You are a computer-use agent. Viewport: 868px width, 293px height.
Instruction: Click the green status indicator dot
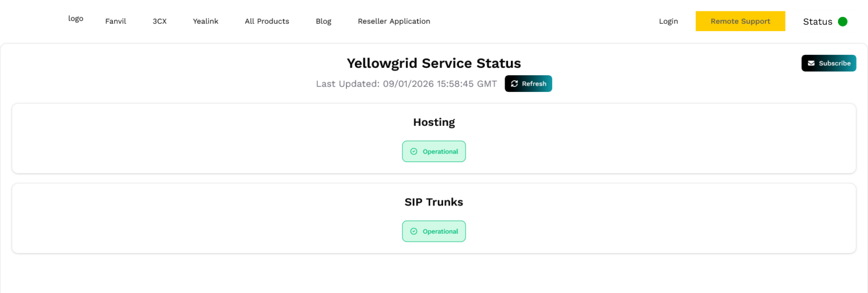(x=843, y=21)
